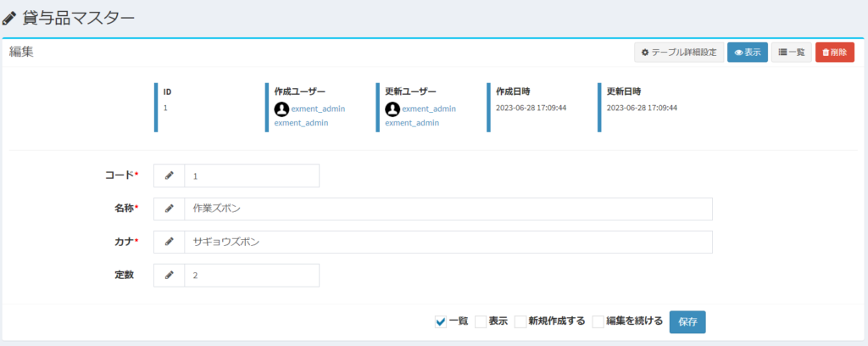This screenshot has height=346, width=868.
Task: Click the blue 表示 button
Action: coord(748,53)
